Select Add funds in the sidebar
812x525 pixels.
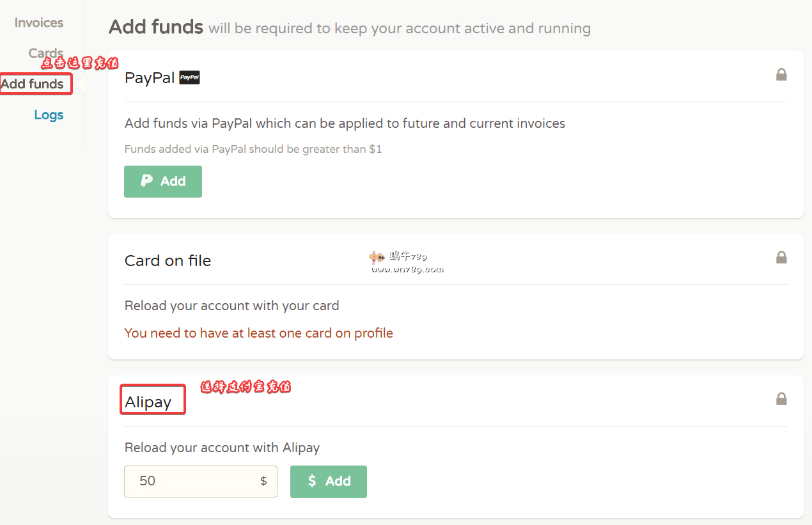click(33, 84)
